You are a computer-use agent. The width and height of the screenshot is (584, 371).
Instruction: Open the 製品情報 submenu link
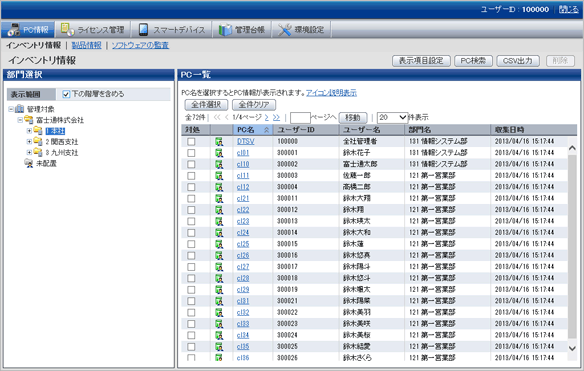pos(86,45)
